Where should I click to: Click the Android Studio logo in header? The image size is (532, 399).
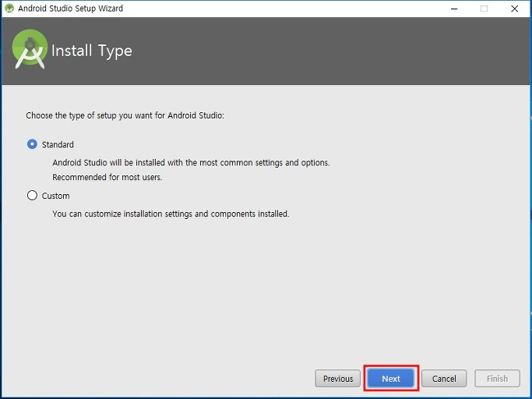point(30,49)
